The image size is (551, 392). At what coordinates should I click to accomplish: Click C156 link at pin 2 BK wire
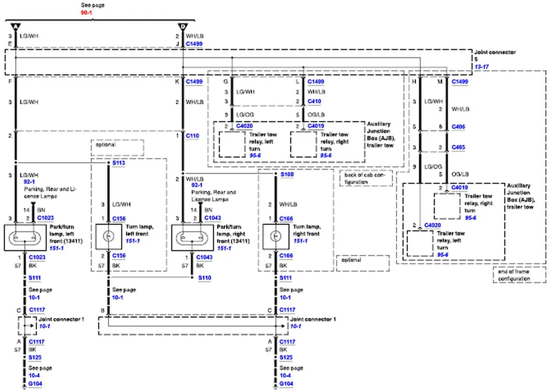[x=119, y=256]
